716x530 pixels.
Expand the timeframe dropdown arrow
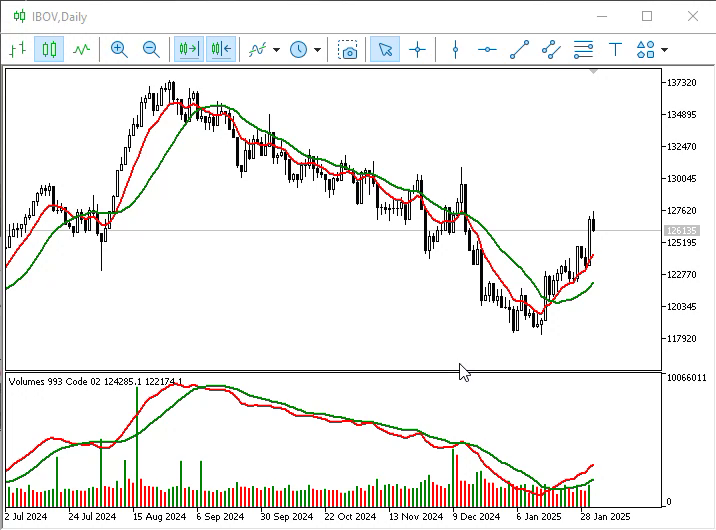tap(317, 50)
